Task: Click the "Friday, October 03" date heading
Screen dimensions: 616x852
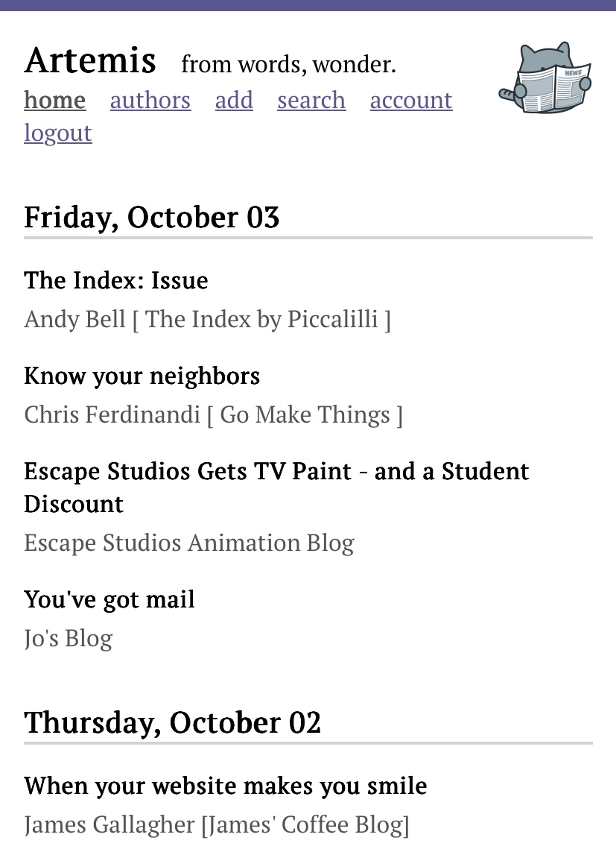Action: tap(152, 217)
